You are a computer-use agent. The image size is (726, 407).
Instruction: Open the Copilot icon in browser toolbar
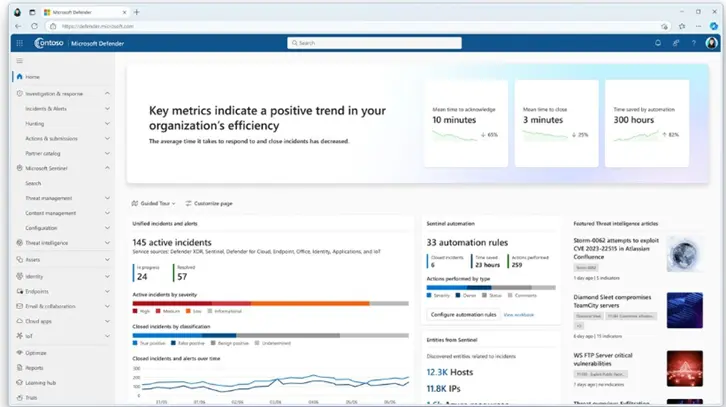(713, 26)
